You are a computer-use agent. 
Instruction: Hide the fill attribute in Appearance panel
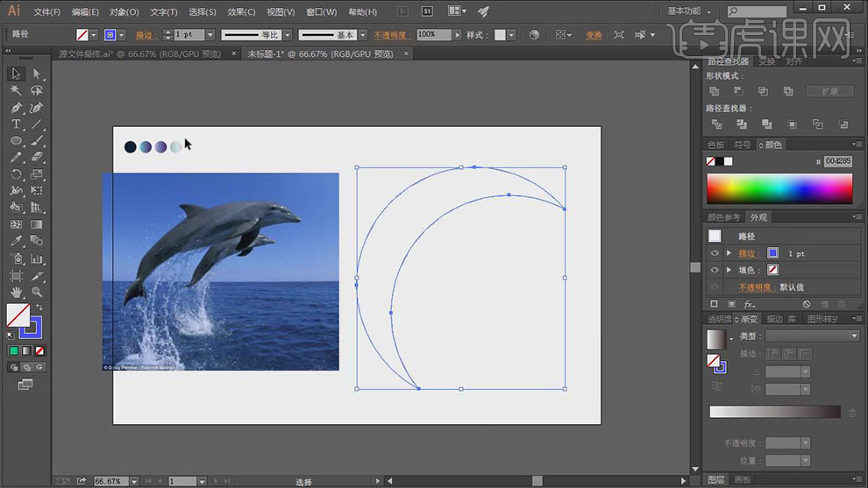[x=715, y=270]
